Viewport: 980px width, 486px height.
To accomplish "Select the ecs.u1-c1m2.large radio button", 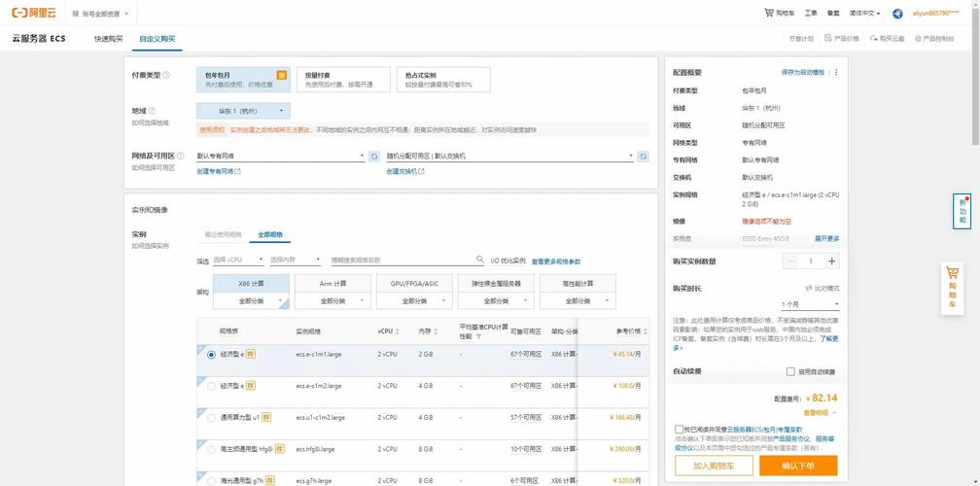I will coord(211,417).
